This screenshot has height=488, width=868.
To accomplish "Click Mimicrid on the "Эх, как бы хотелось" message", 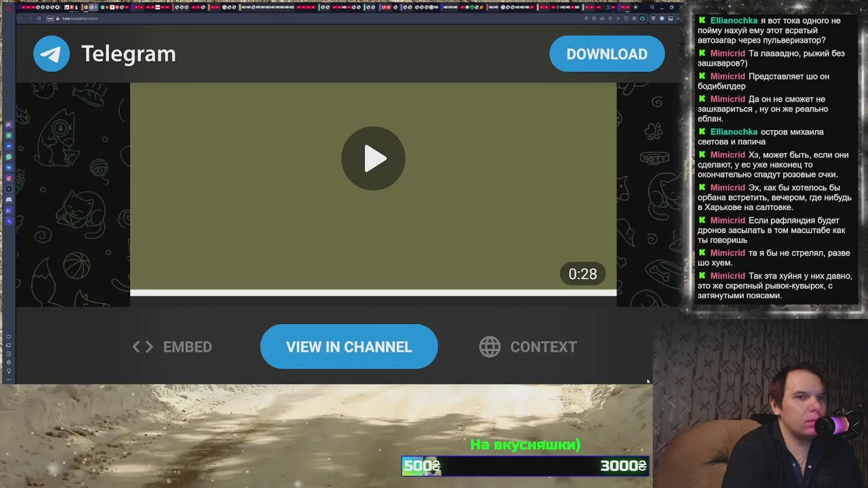I will click(728, 188).
